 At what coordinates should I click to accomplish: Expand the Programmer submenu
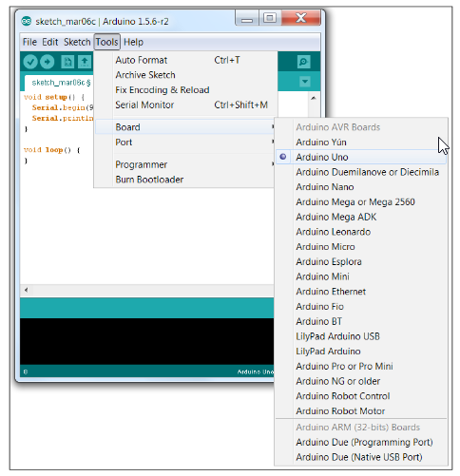pos(185,164)
